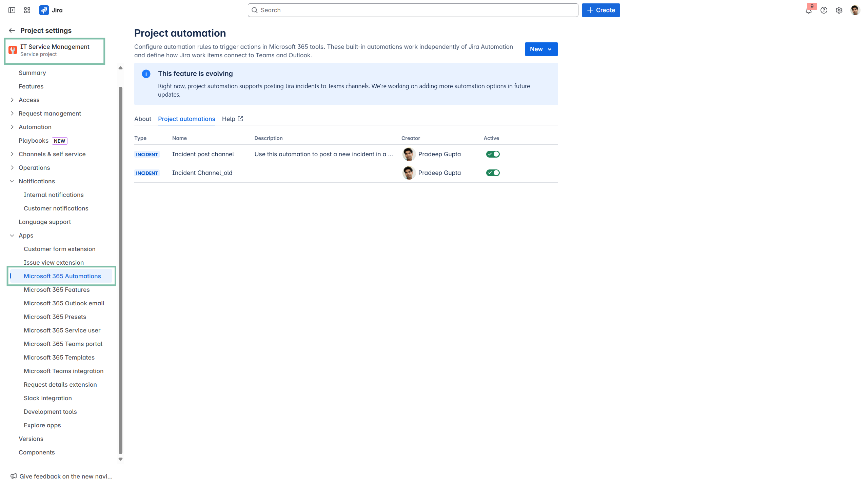Expand the Request management section
The width and height of the screenshot is (868, 488).
click(x=12, y=114)
